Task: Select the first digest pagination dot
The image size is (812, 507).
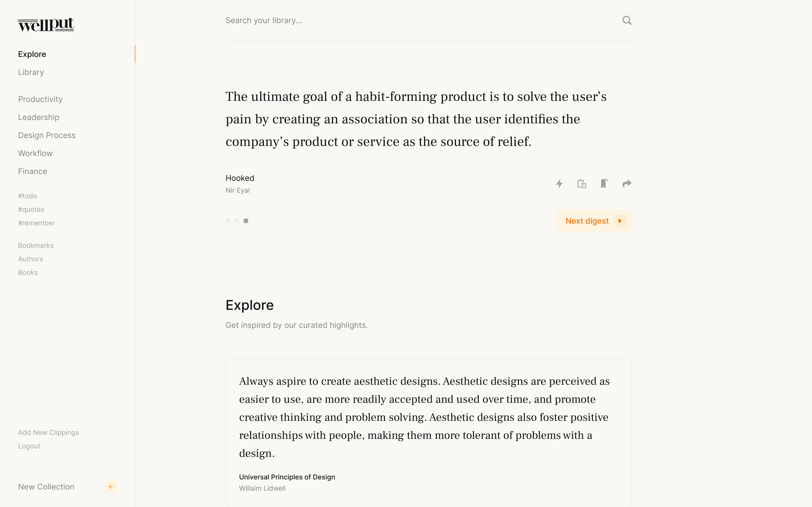Action: (228, 221)
